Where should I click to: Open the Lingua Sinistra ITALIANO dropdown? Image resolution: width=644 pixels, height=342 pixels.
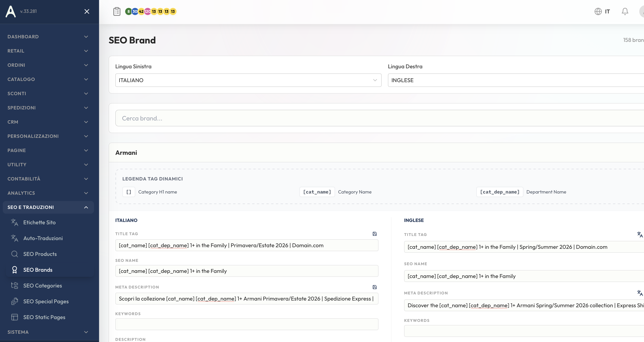pyautogui.click(x=248, y=80)
